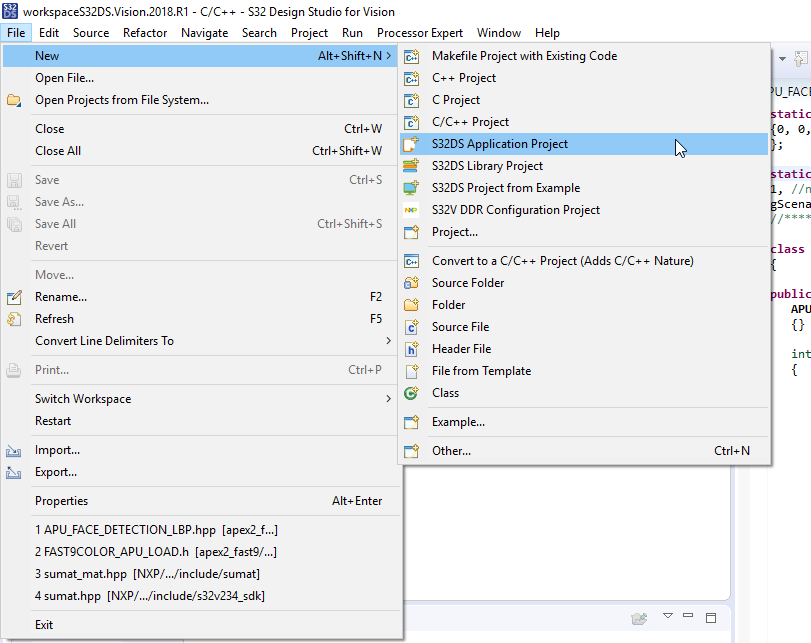Open the Processor Expert menu
The width and height of the screenshot is (811, 643).
point(419,33)
